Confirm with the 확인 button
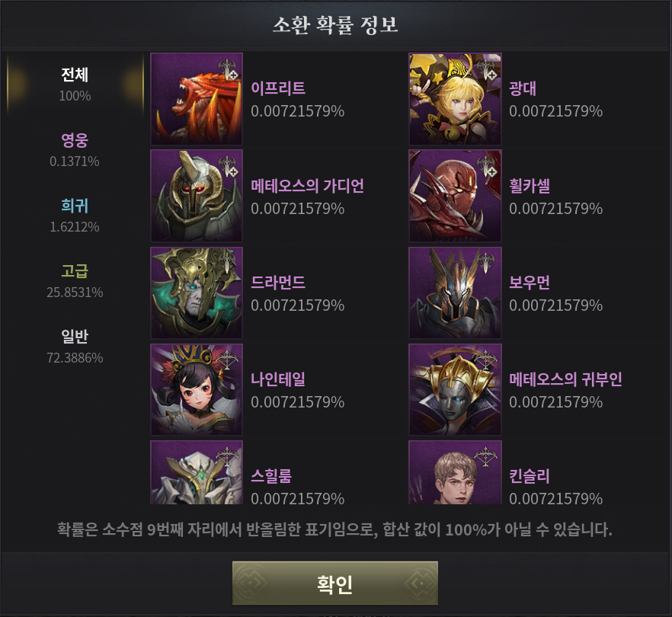The height and width of the screenshot is (617, 672). point(335,583)
